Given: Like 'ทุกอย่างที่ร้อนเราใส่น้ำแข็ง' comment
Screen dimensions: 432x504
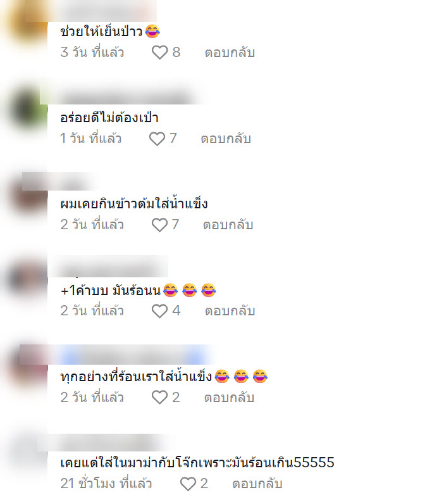Looking at the screenshot, I should tap(159, 397).
